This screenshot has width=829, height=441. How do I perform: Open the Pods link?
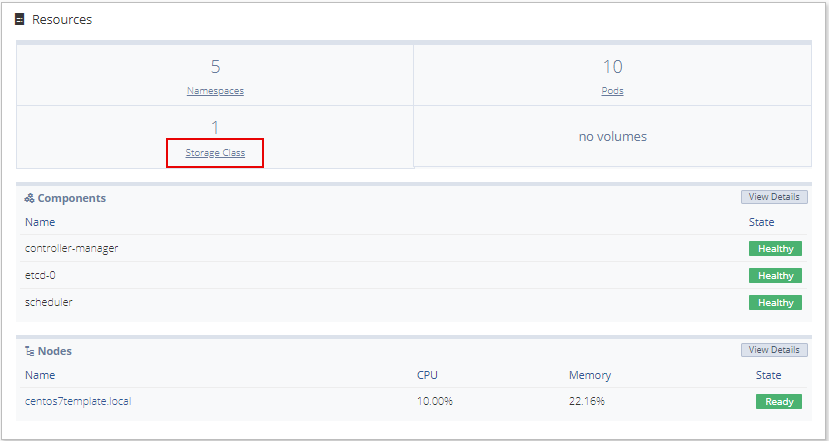(612, 90)
